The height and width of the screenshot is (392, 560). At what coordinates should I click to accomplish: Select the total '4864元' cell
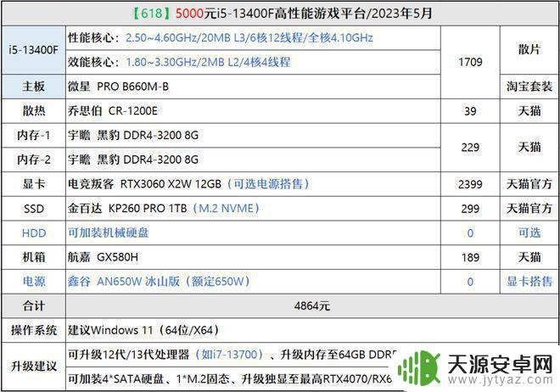click(311, 306)
